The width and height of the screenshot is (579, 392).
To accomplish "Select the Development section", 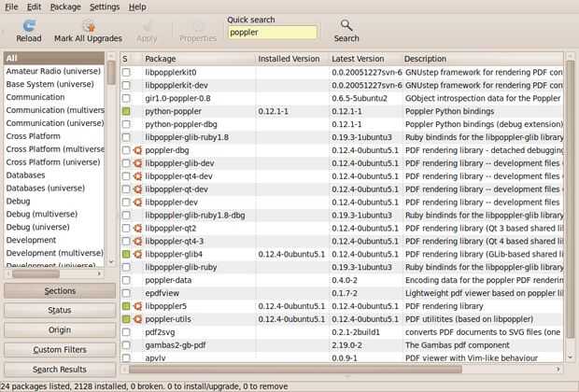I will [54, 240].
